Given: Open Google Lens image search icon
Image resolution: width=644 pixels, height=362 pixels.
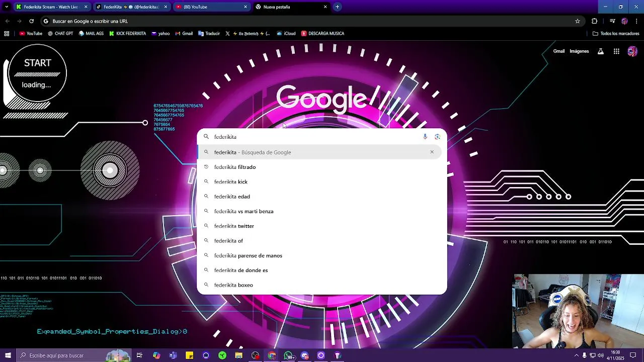Looking at the screenshot, I should click(437, 137).
